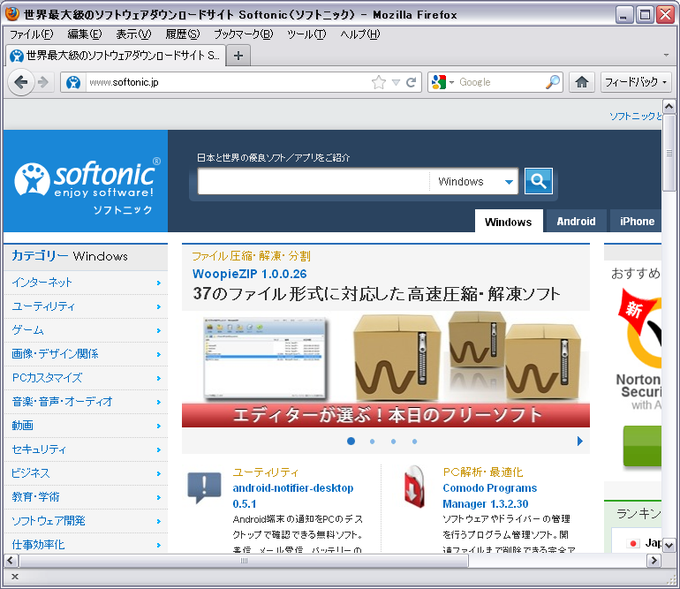The width and height of the screenshot is (680, 589).
Task: Click the PC解析・最適化 category label
Action: (483, 472)
